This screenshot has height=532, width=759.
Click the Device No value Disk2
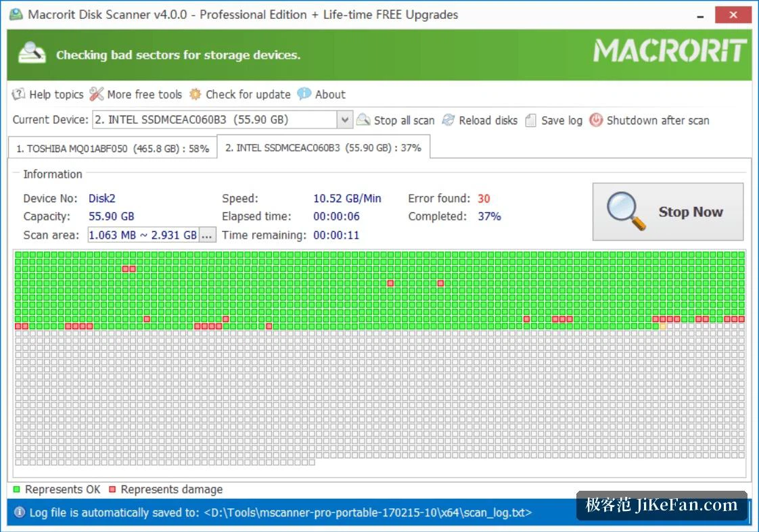pos(101,198)
